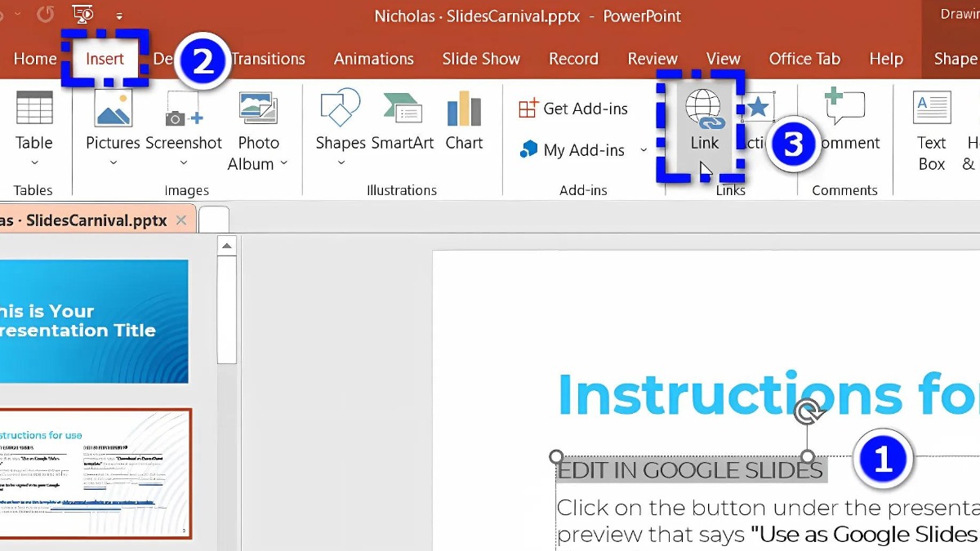
Task: Open the Animations tab
Action: (374, 59)
